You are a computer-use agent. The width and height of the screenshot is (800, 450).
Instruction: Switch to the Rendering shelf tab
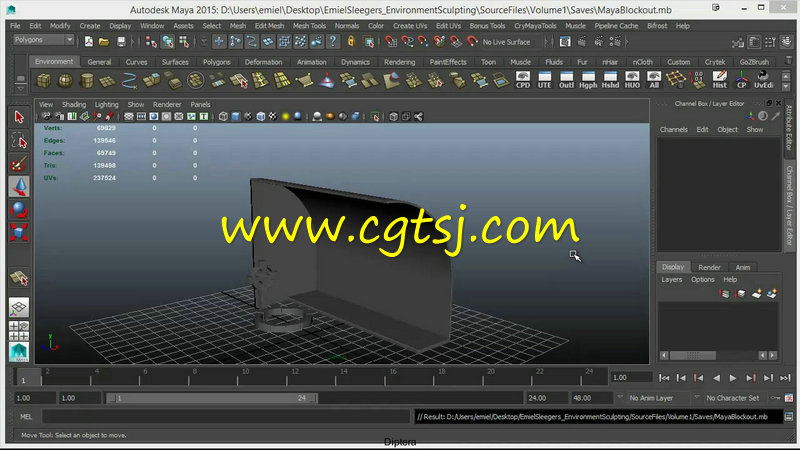[399, 62]
